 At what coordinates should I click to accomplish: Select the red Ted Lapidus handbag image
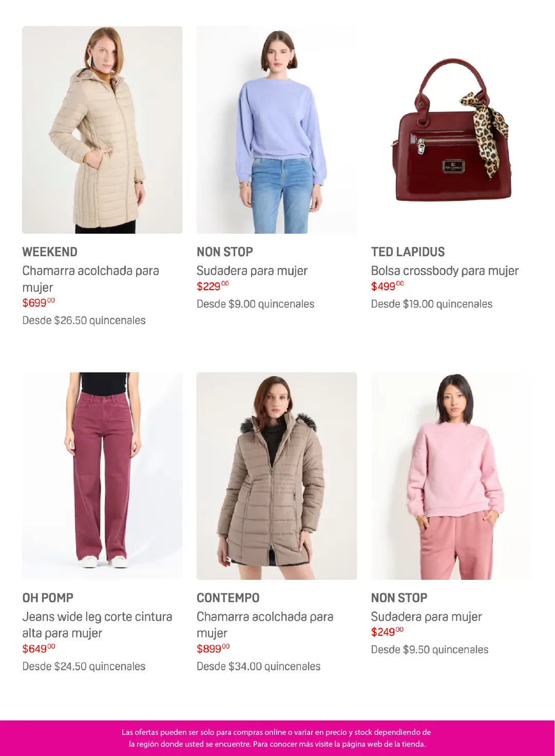(x=451, y=130)
